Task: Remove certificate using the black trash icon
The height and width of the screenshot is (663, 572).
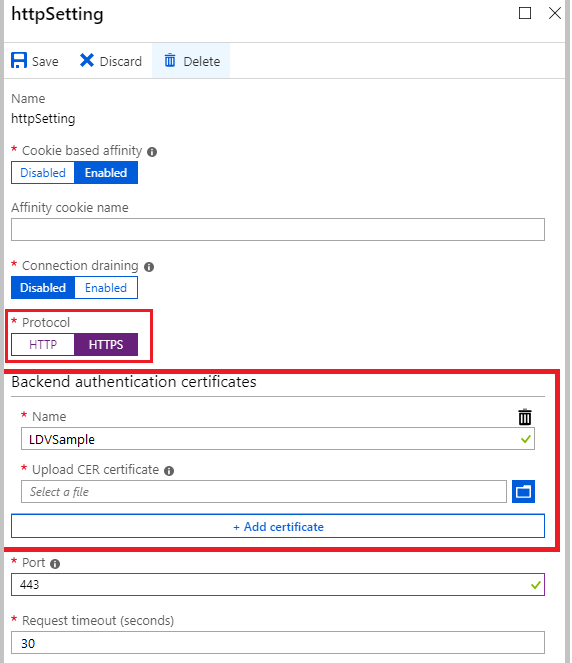Action: [x=525, y=417]
